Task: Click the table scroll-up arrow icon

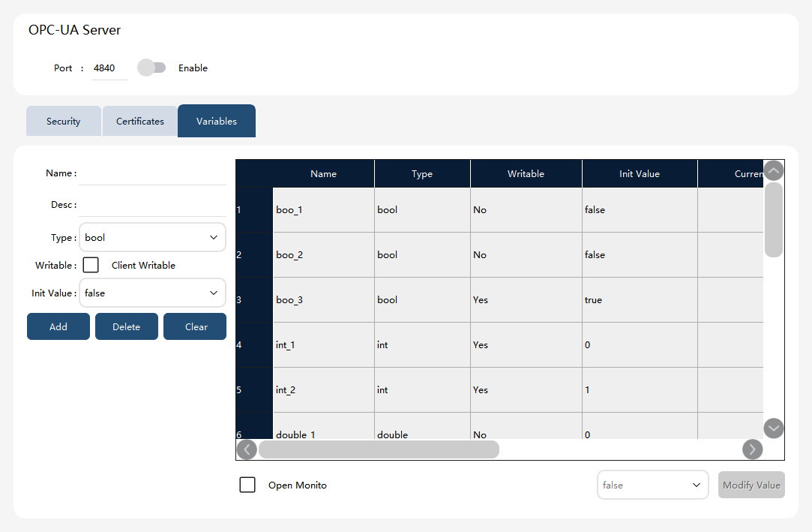Action: tap(773, 171)
